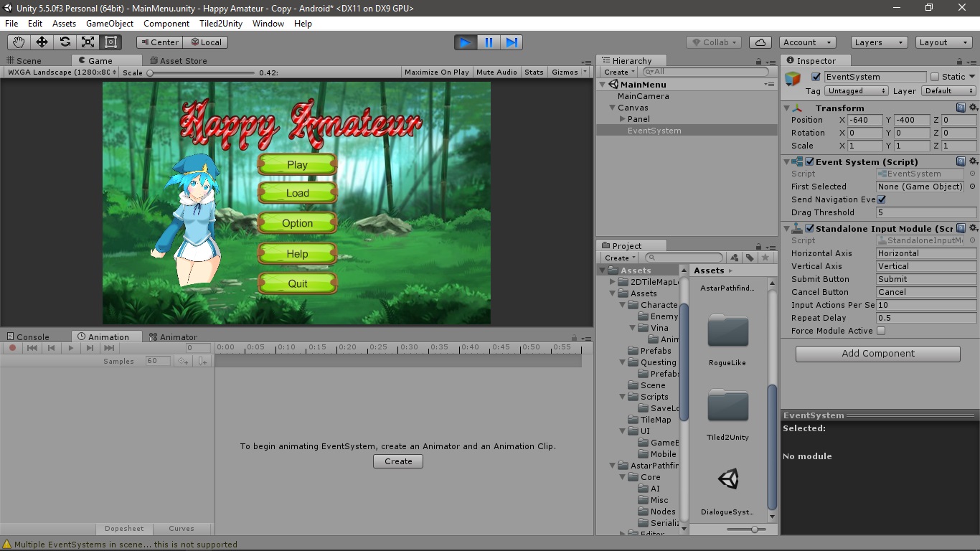Open the Account dropdown
Image resolution: width=980 pixels, height=551 pixels.
click(806, 42)
